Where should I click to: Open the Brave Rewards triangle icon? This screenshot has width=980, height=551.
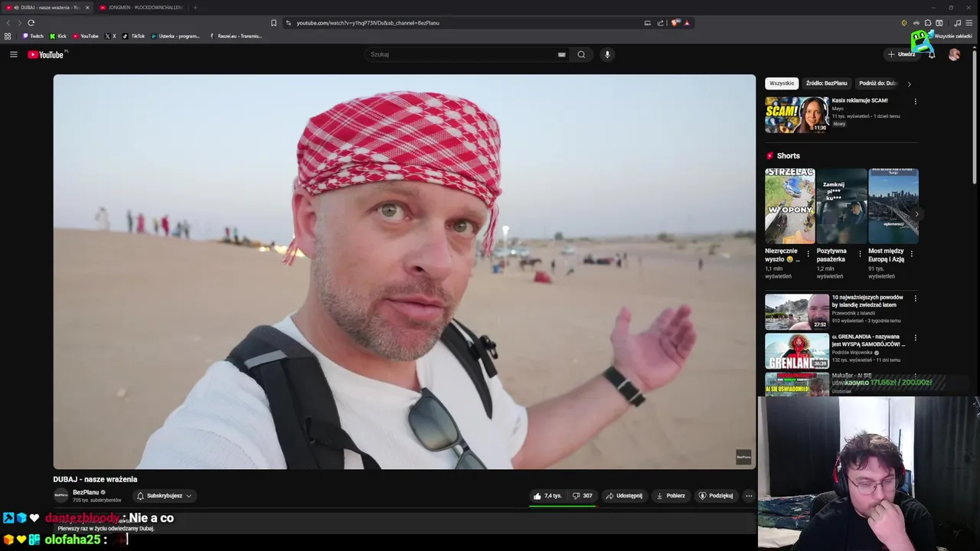tap(687, 23)
